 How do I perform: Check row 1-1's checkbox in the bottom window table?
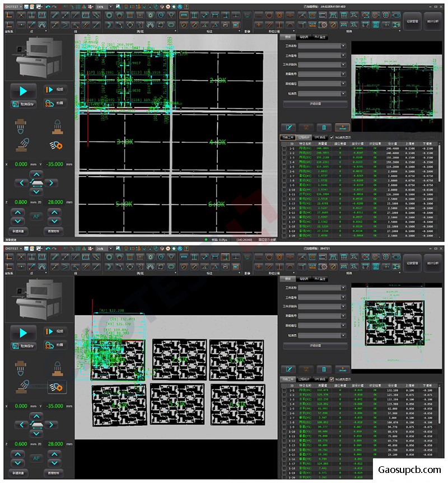[284, 390]
